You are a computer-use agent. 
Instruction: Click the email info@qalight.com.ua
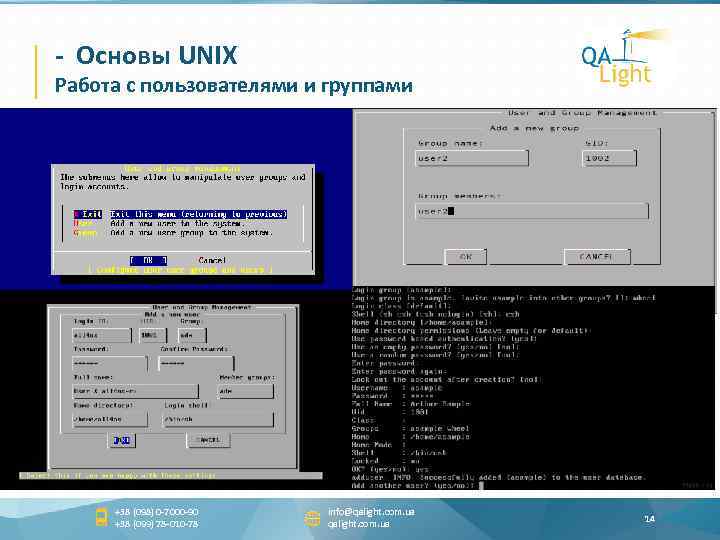[x=371, y=512]
